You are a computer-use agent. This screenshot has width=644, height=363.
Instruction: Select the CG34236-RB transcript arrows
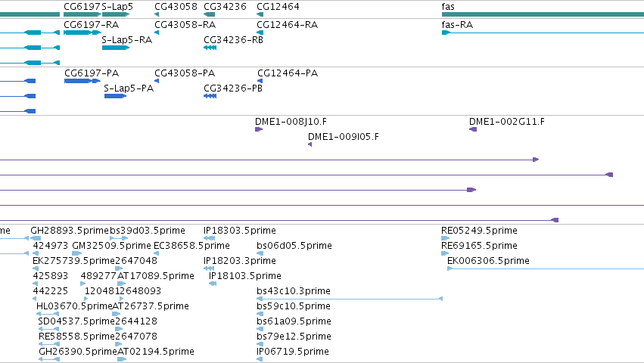[210, 48]
